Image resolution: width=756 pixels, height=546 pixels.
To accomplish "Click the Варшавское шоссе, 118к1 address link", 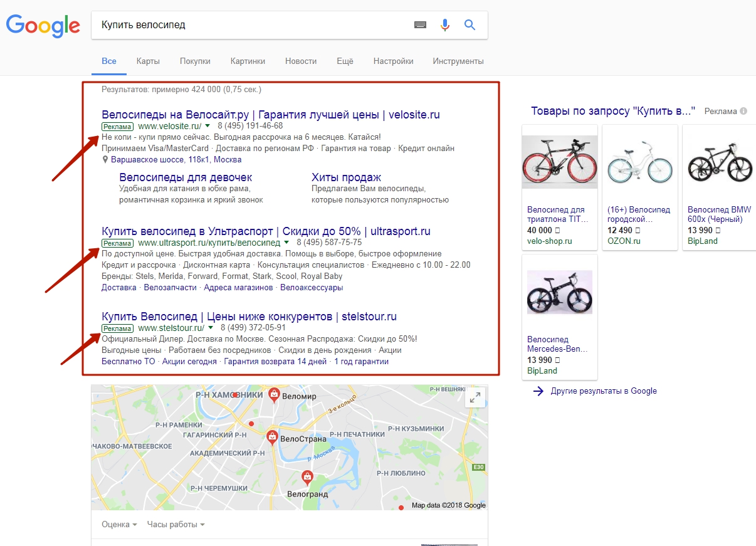I will pos(176,160).
